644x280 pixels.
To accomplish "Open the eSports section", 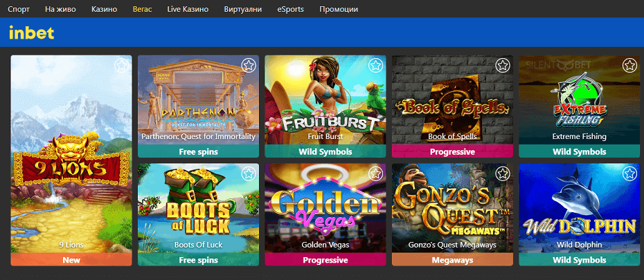I will click(x=290, y=9).
